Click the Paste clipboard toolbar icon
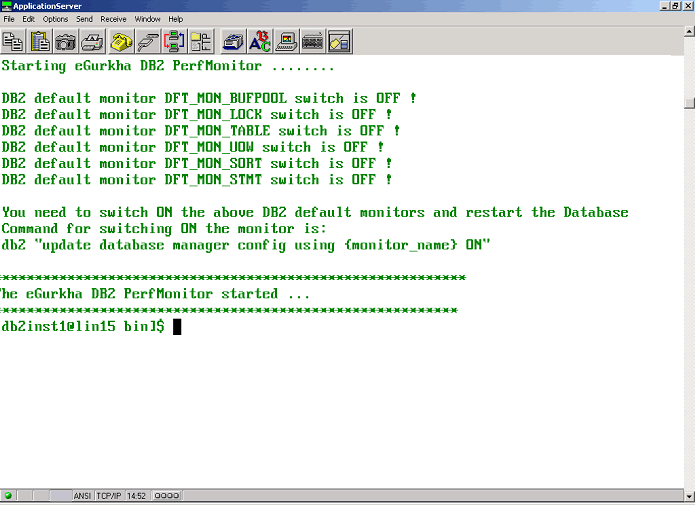Image resolution: width=695 pixels, height=505 pixels. (x=40, y=42)
